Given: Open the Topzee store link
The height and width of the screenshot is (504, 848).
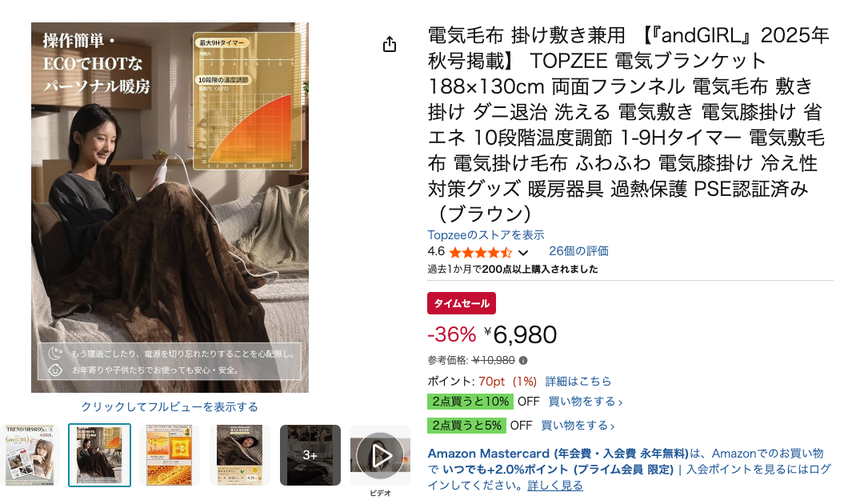Looking at the screenshot, I should point(486,234).
